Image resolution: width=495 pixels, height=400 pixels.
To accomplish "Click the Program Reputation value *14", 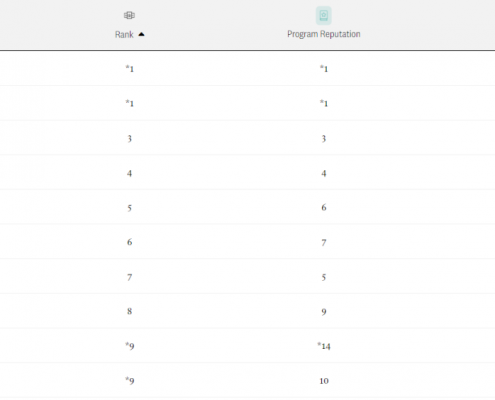I will (x=324, y=346).
